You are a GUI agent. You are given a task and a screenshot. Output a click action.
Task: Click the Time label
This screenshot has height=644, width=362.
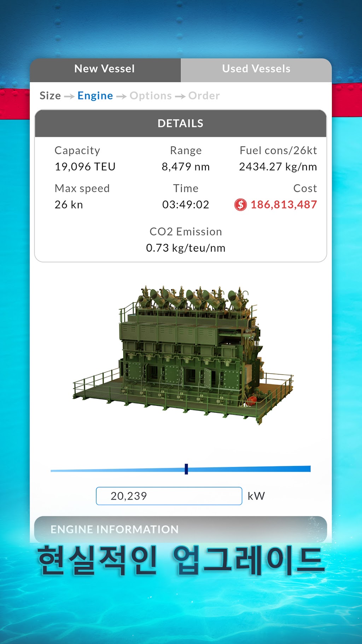tap(186, 188)
